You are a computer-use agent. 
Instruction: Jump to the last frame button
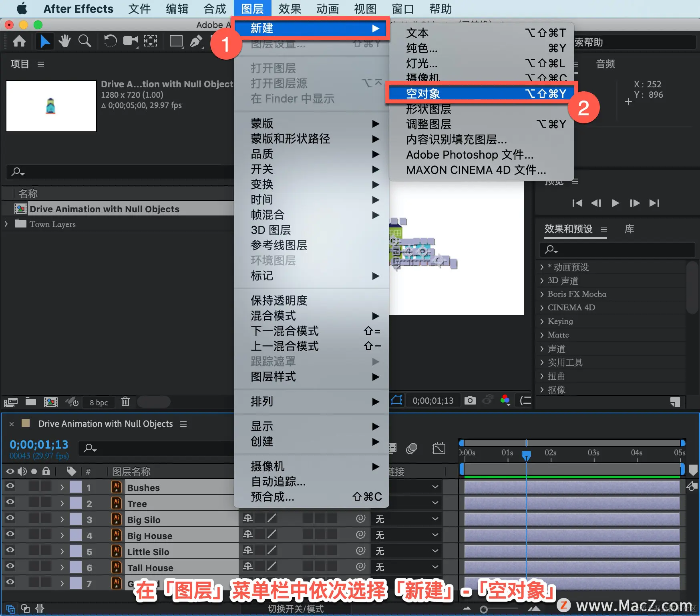coord(654,203)
